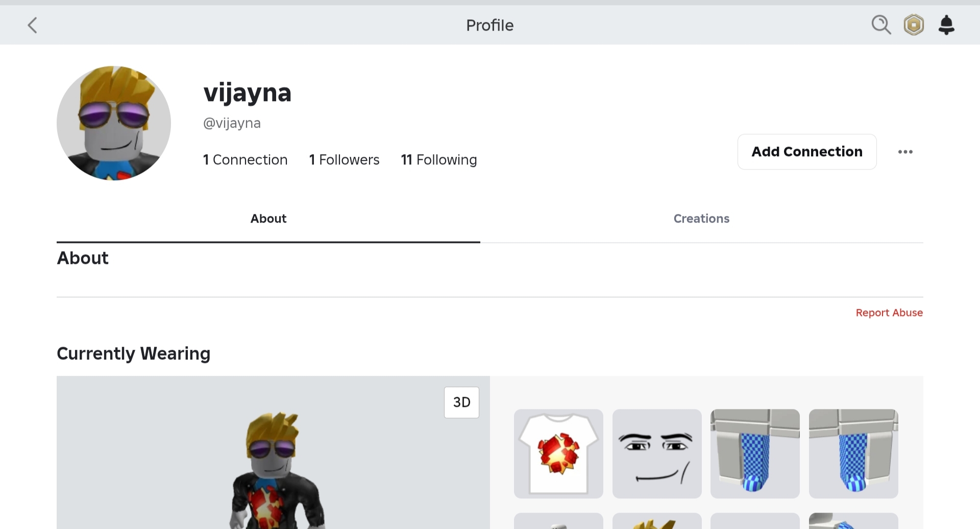
Task: Click the Currently Wearing heading
Action: click(133, 353)
